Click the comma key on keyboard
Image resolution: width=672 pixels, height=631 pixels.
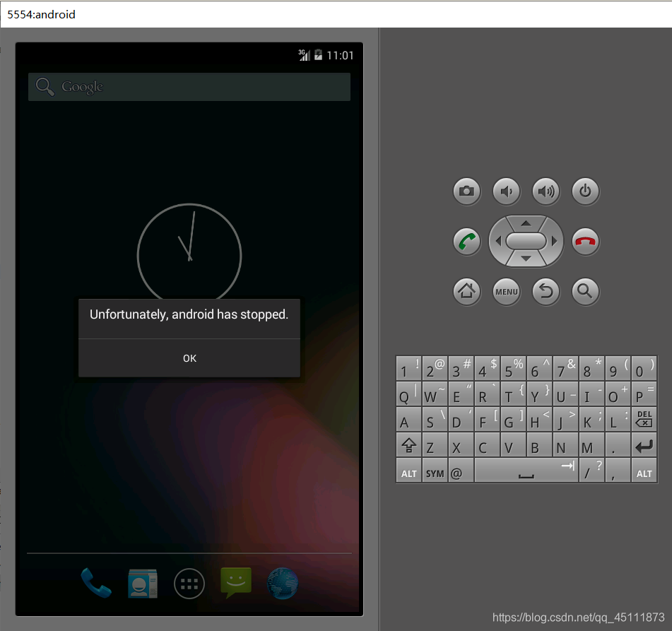(618, 471)
